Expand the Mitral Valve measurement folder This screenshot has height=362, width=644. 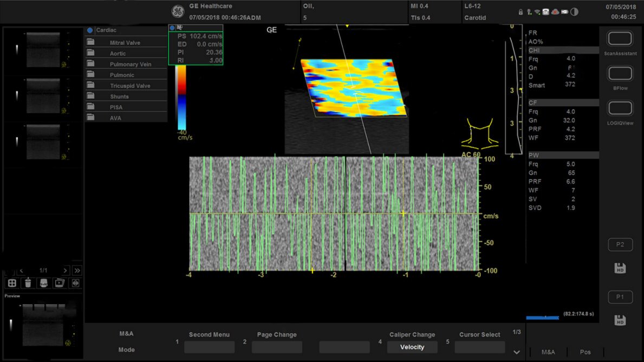(125, 43)
